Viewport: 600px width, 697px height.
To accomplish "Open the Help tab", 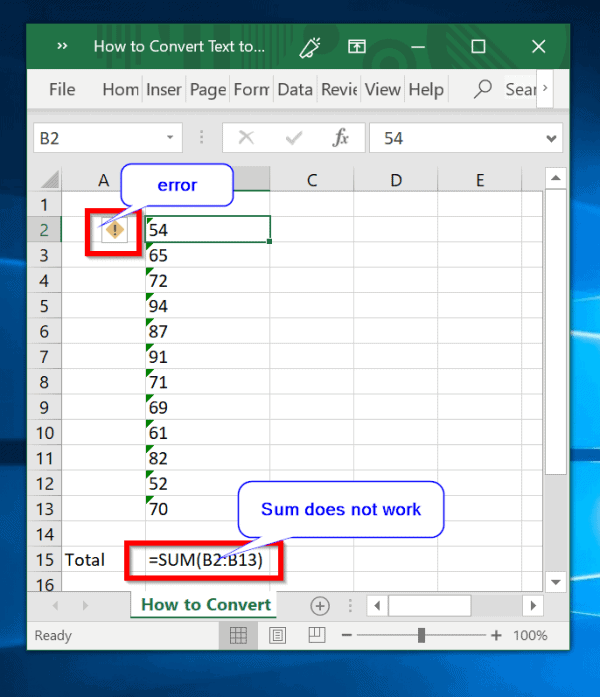I will click(426, 89).
